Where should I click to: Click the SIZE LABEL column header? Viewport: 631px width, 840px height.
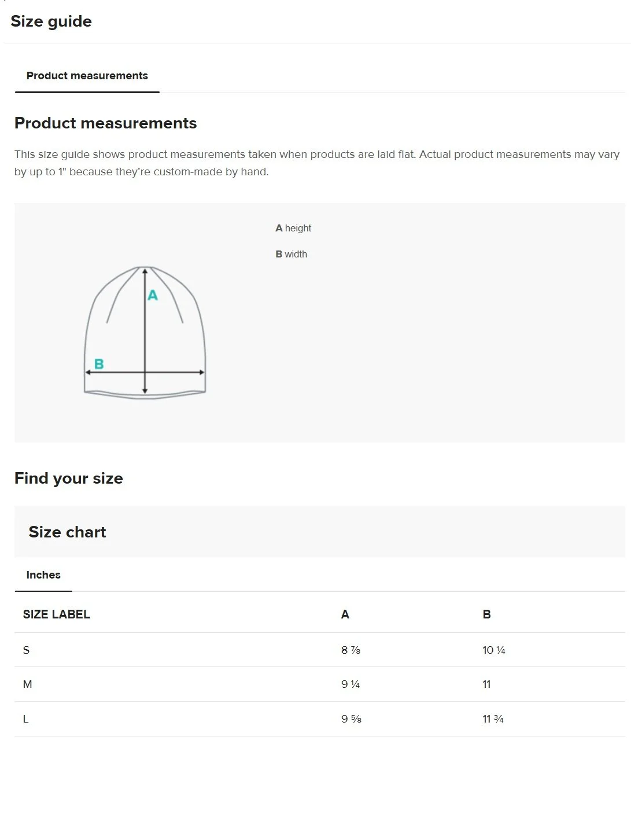[57, 614]
